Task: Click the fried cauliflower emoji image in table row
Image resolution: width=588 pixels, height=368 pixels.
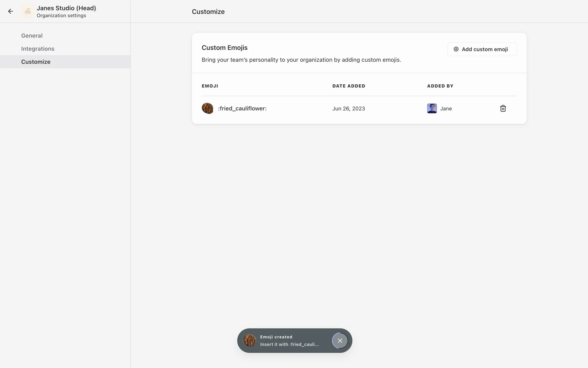Action: coord(207,109)
